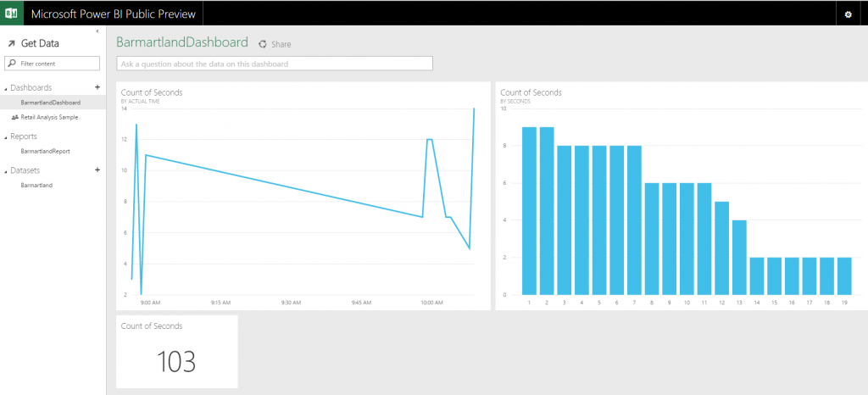Click the BarmartlandDashboard title heading
Viewport: 868px width, 395px height.
181,42
